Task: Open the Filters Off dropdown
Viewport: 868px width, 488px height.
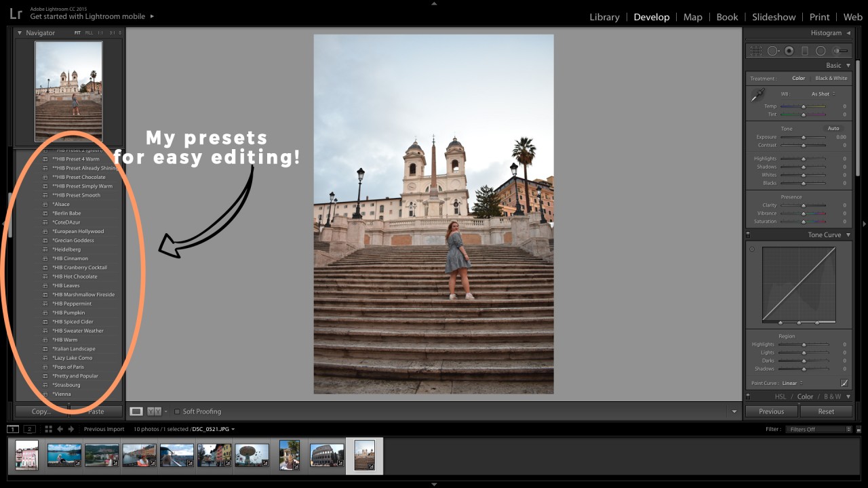Action: (819, 429)
